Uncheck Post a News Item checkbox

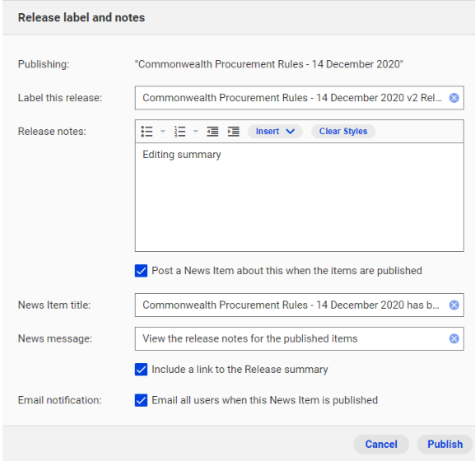pyautogui.click(x=141, y=271)
